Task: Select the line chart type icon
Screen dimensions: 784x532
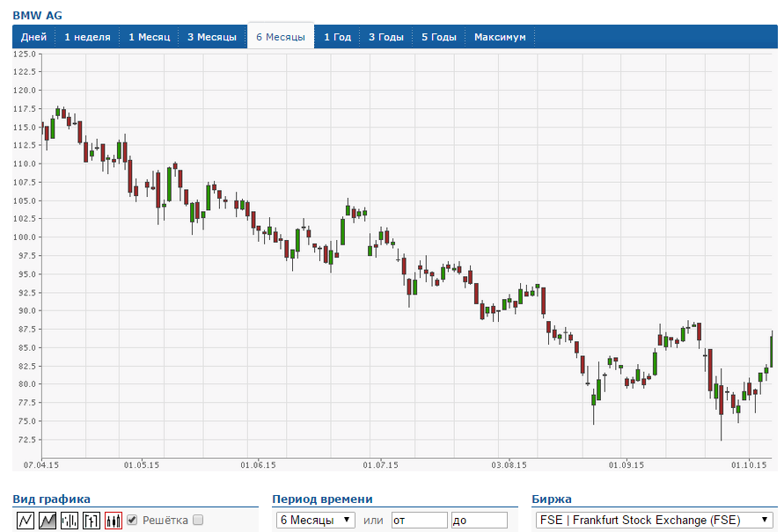Action: (26, 521)
